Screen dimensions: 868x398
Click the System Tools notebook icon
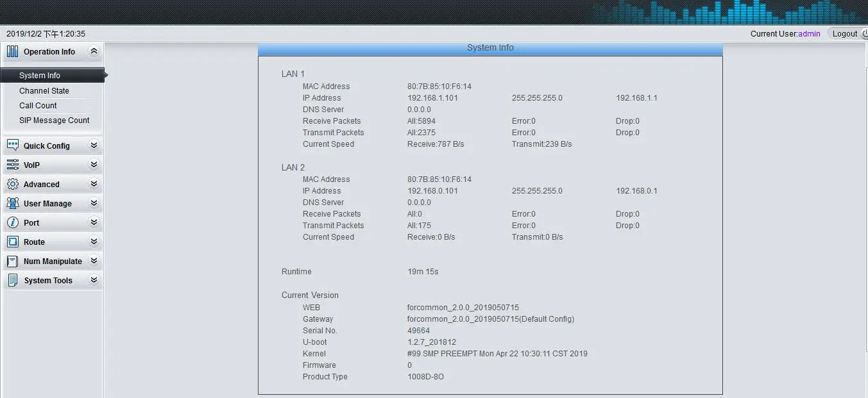click(x=13, y=280)
